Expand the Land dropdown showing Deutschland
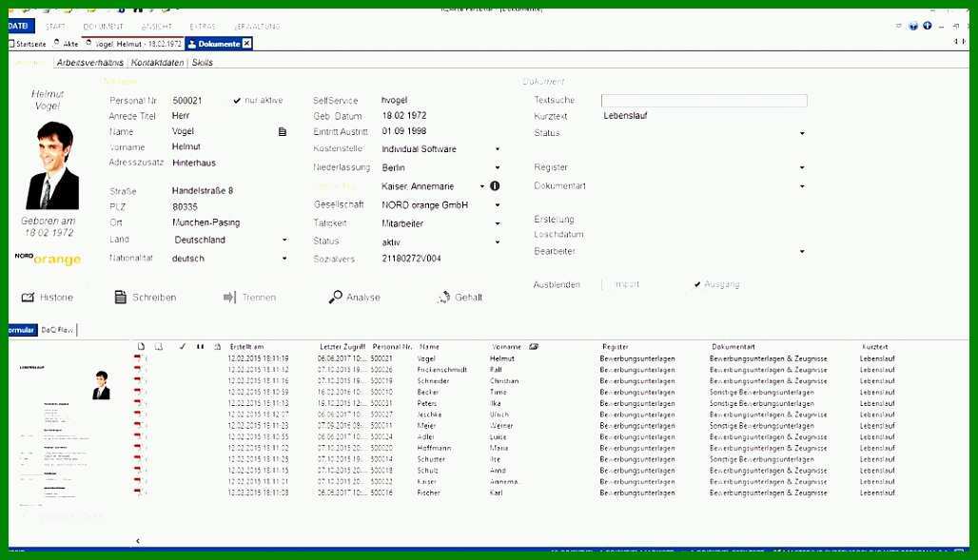The height and width of the screenshot is (560, 978). coord(284,241)
